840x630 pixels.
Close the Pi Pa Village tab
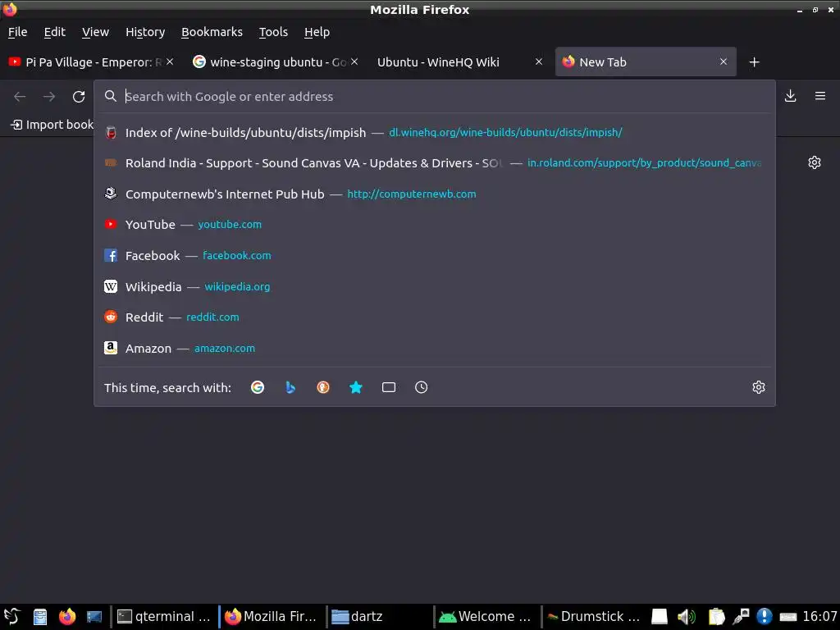[x=170, y=62]
